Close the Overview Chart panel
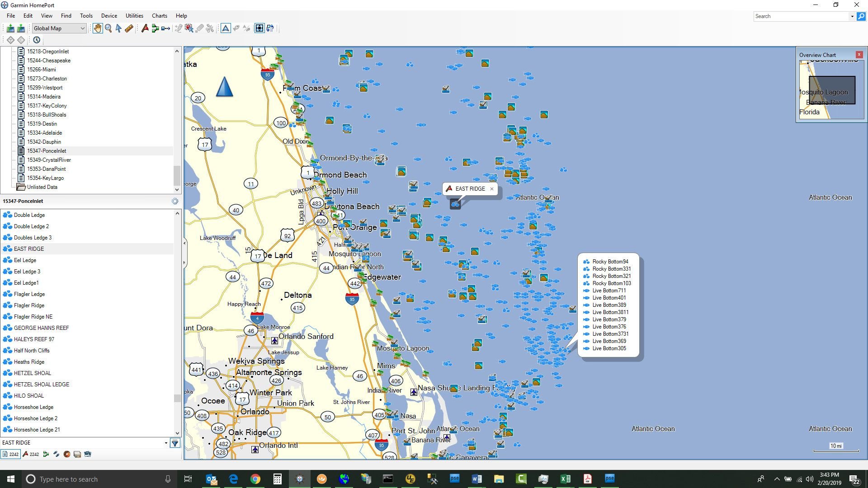 tap(859, 55)
